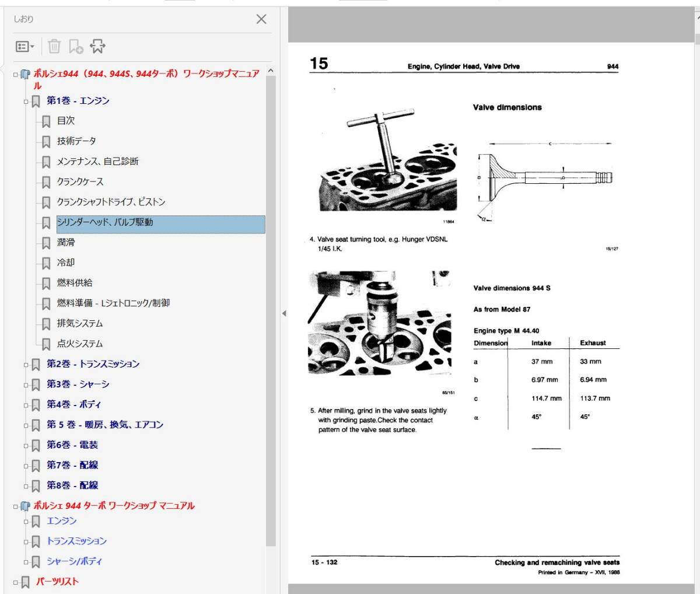Open the クランクシャフトドライブ、ピストン bookmark
This screenshot has width=700, height=594.
click(x=111, y=202)
